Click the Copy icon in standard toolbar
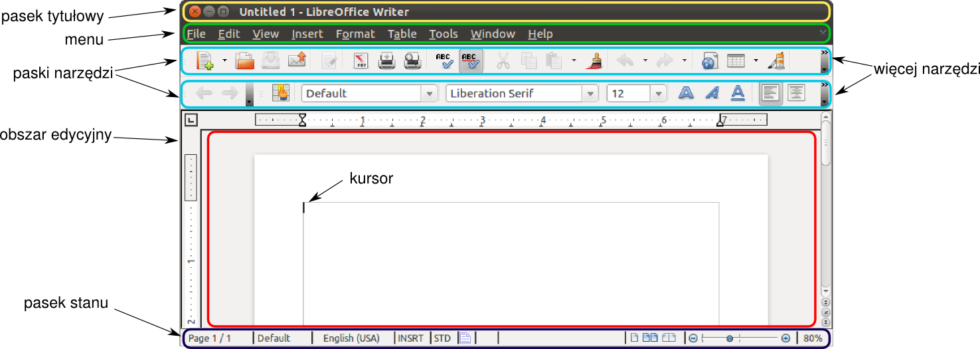 (529, 61)
